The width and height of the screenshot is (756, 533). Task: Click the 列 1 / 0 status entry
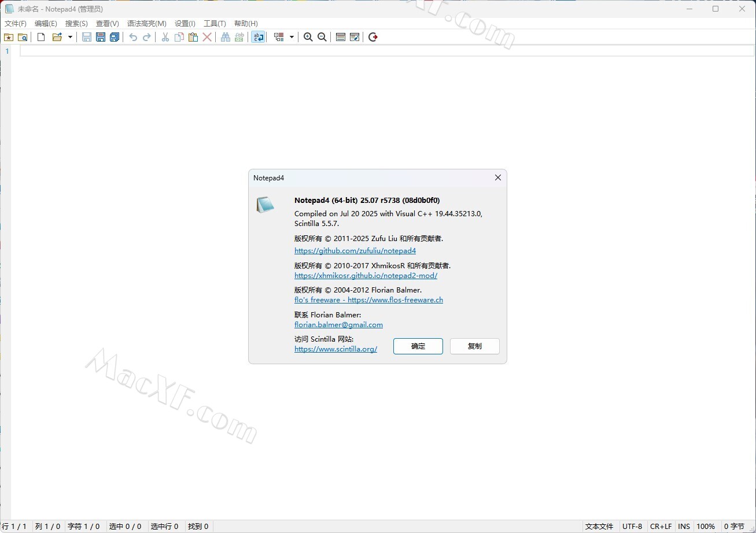click(x=48, y=527)
